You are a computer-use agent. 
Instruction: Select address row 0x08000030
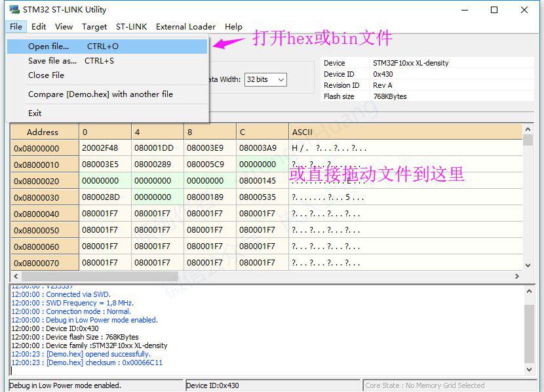(45, 197)
